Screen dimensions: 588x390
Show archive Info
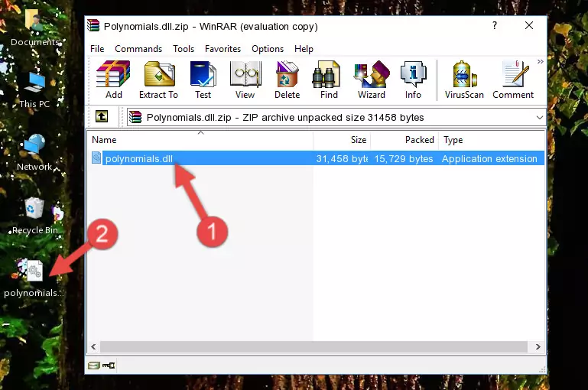(413, 80)
